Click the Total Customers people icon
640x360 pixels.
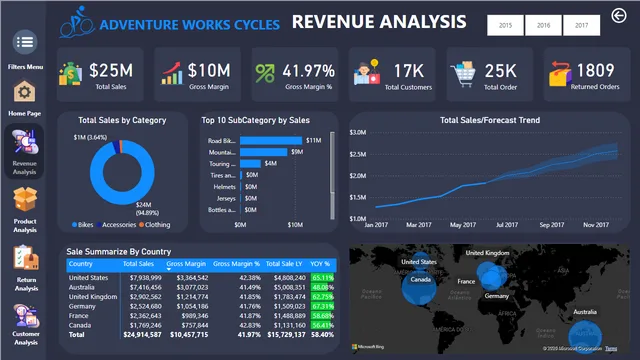click(367, 72)
